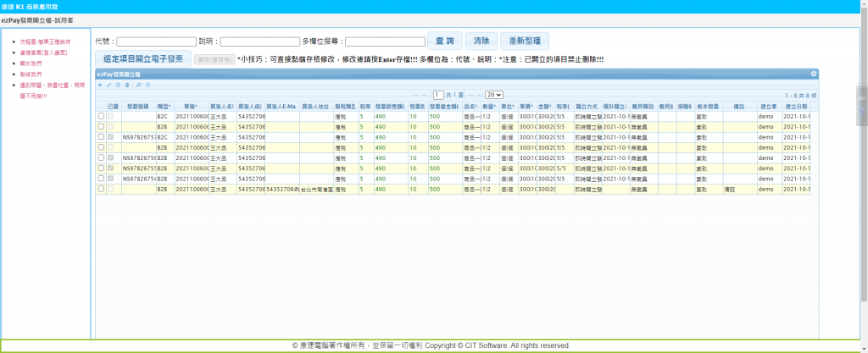This screenshot has height=353, width=868.
Task: Click the grid reload icon
Action: 147,85
